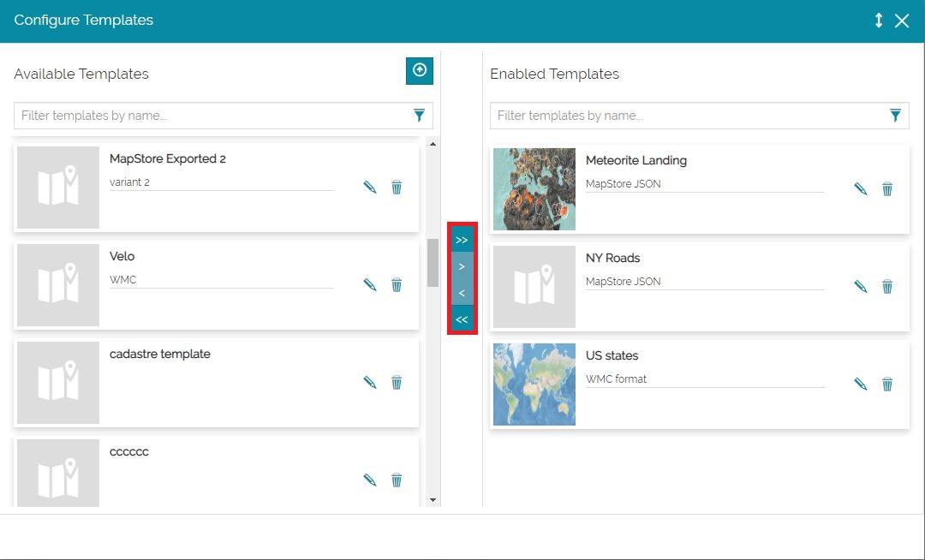Delete the cadastre template

(397, 382)
